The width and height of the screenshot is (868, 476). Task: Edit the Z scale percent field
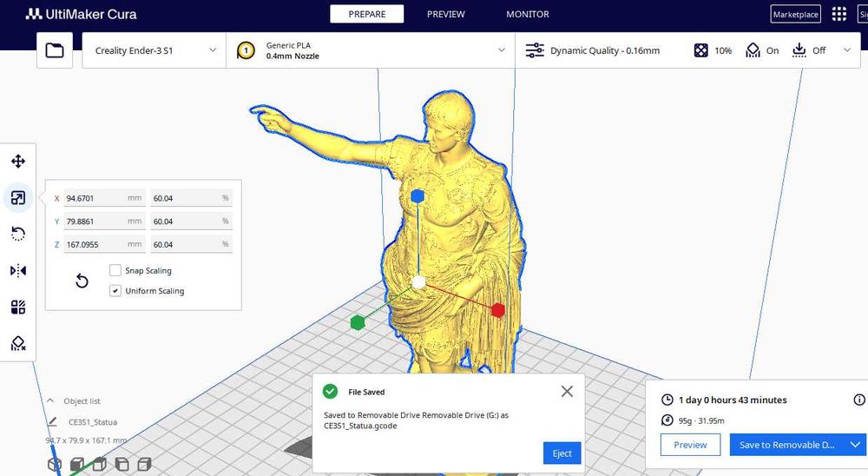192,244
